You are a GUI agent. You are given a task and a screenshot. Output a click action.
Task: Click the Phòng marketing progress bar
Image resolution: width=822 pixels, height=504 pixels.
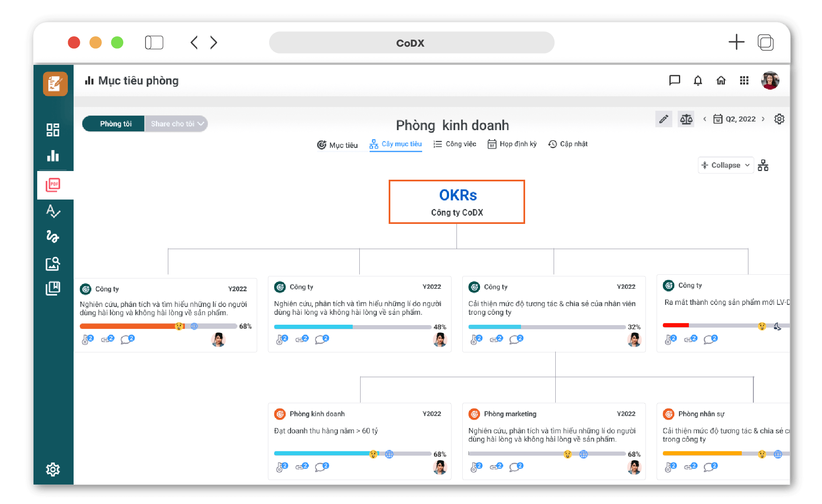click(547, 454)
